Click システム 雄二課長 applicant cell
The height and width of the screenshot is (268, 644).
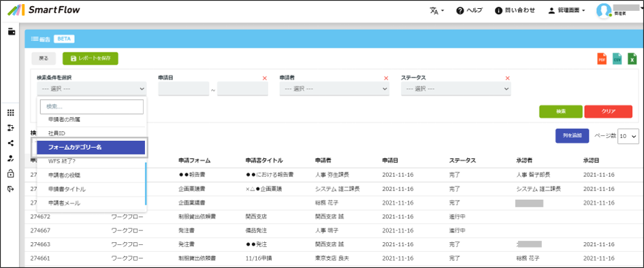click(x=338, y=189)
